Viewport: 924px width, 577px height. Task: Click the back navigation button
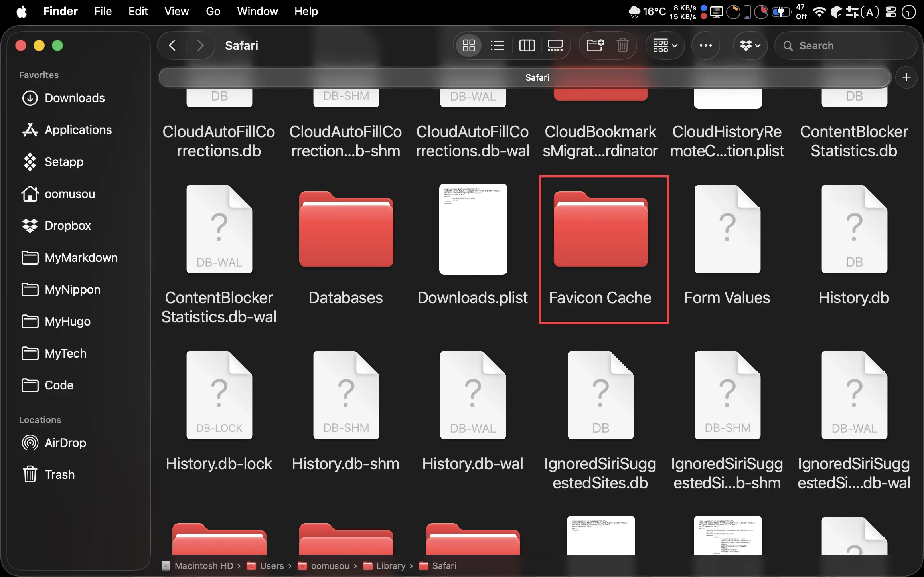(172, 45)
